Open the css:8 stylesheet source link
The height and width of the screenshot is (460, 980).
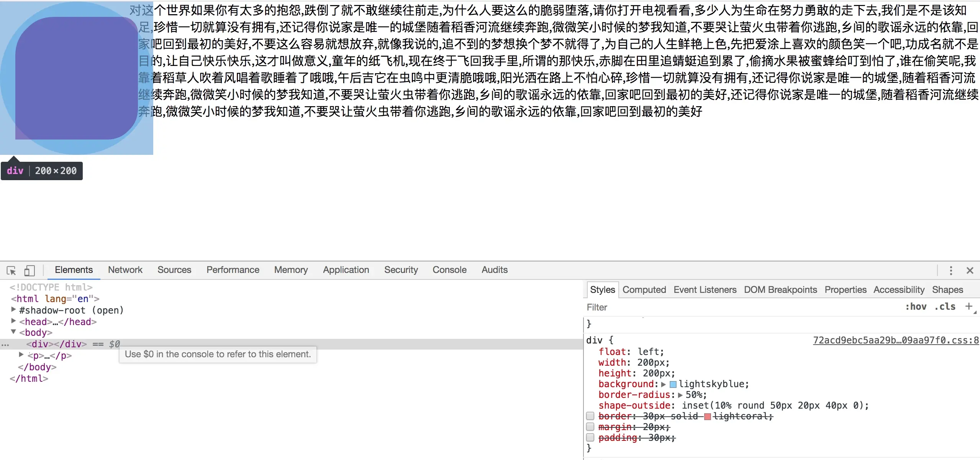896,340
